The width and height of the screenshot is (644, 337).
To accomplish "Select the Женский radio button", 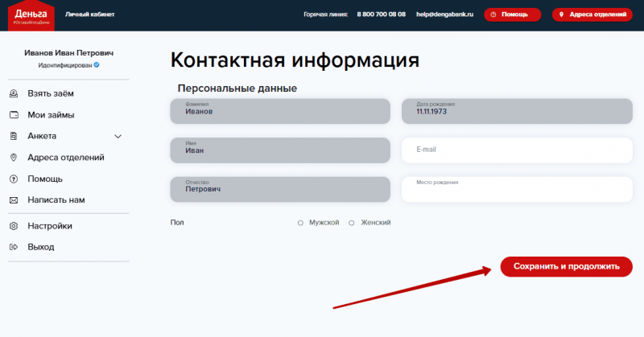I will coord(352,223).
